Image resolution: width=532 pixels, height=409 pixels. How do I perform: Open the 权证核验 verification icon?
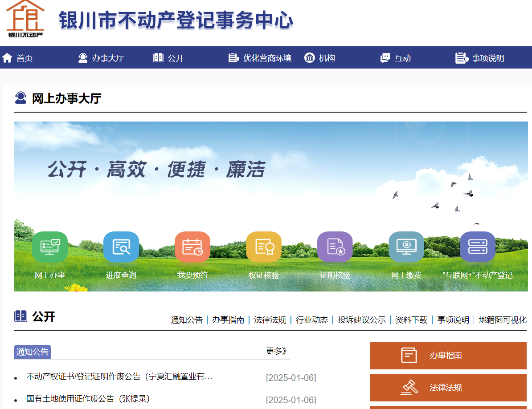pyautogui.click(x=263, y=247)
